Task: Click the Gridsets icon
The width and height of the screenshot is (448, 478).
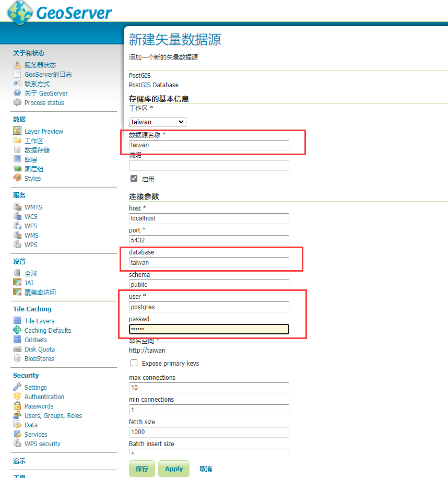Action: (x=17, y=339)
